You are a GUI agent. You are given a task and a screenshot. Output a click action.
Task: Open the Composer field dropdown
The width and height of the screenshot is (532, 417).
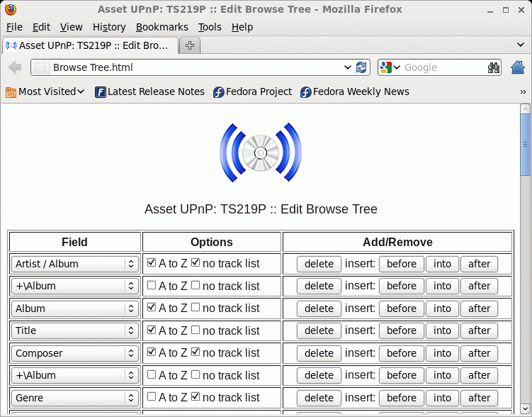coord(75,353)
